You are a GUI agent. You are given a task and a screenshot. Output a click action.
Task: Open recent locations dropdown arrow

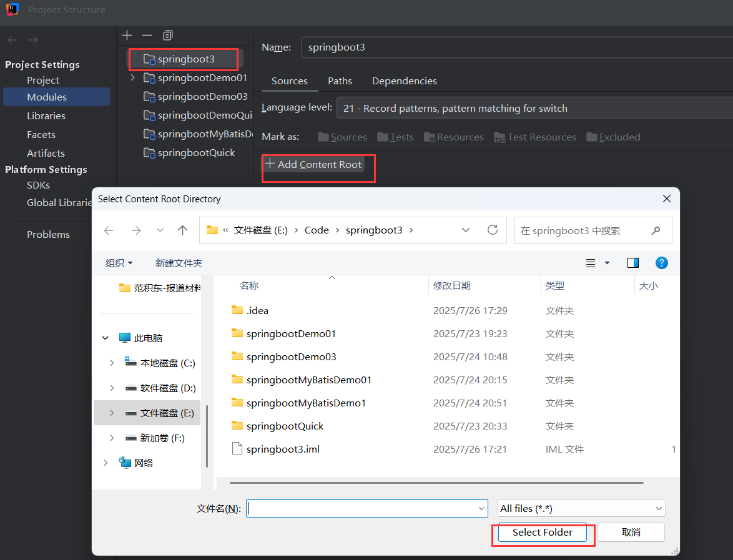[160, 230]
